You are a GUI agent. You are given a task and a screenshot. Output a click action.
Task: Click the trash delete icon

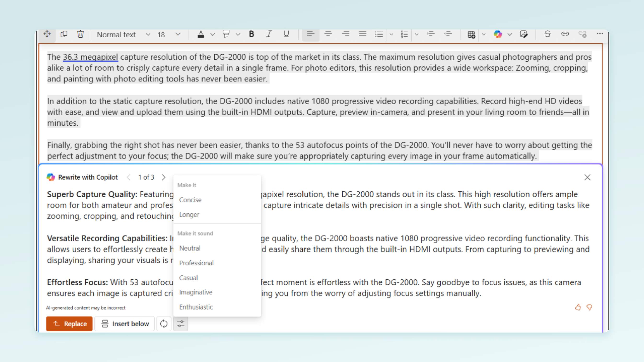pos(80,34)
